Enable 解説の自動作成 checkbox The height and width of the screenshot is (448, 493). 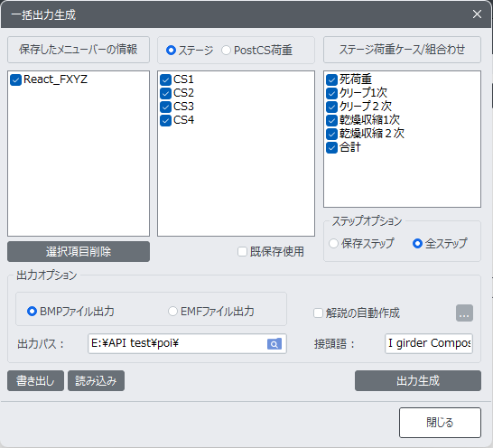318,313
